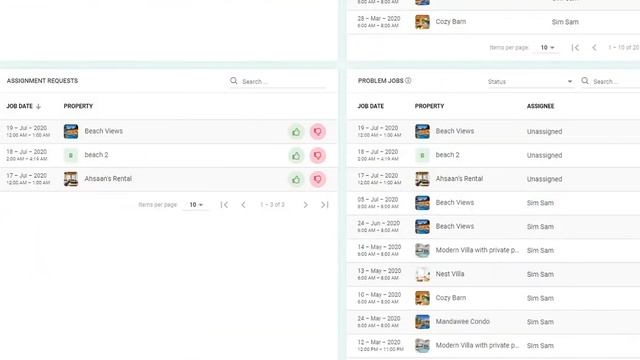The image size is (640, 360).
Task: Reject the beach 2 assignment request
Action: (x=318, y=156)
